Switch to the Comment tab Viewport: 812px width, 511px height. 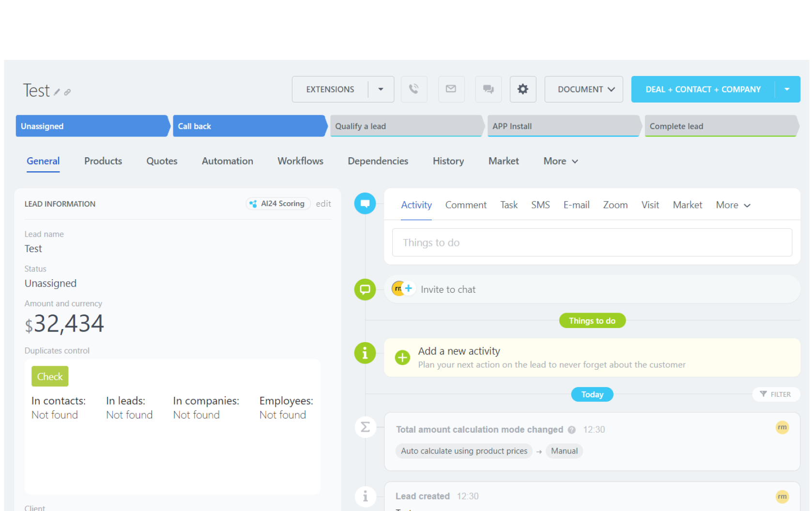[x=466, y=205]
